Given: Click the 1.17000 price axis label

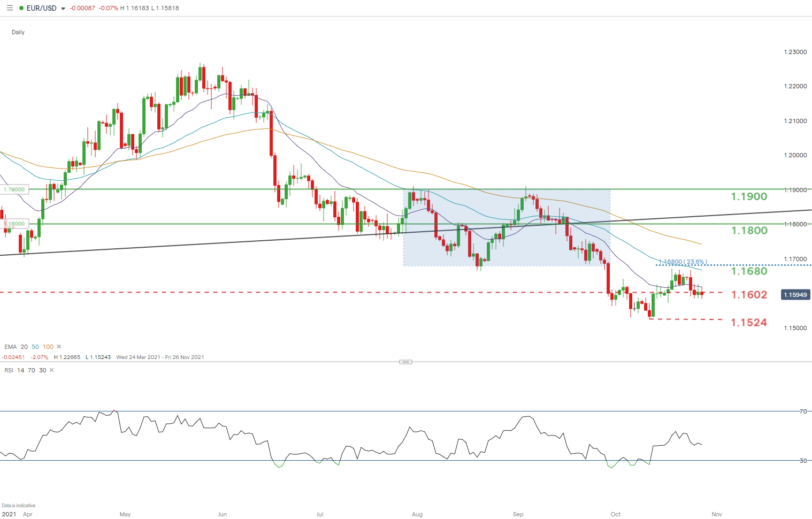Looking at the screenshot, I should pos(795,259).
